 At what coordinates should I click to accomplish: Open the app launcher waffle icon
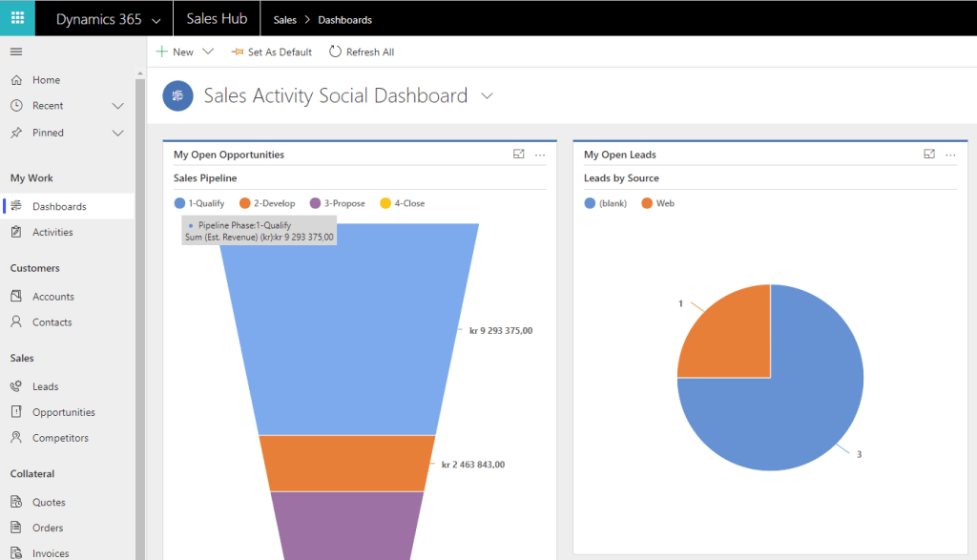17,18
